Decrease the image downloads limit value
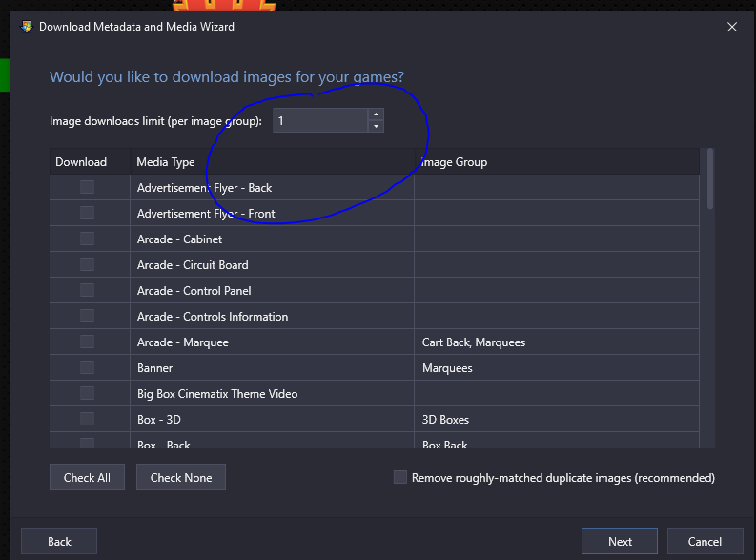This screenshot has height=560, width=756. pos(376,126)
